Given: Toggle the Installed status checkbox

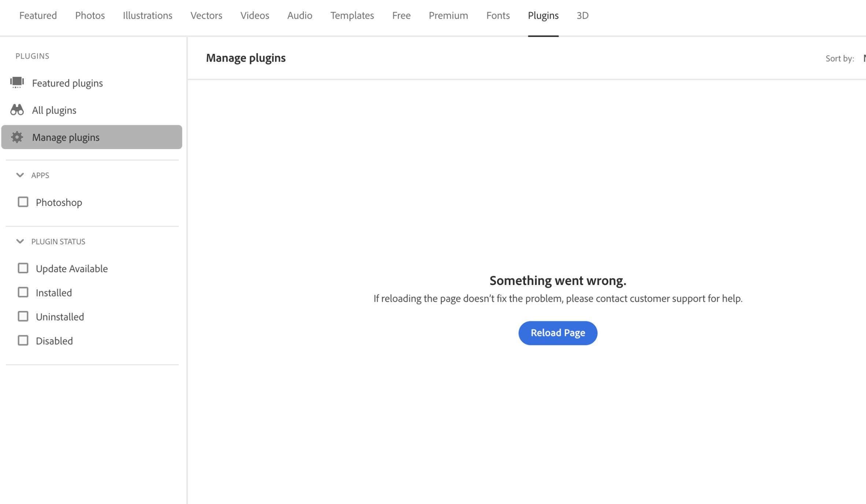Looking at the screenshot, I should [x=23, y=292].
